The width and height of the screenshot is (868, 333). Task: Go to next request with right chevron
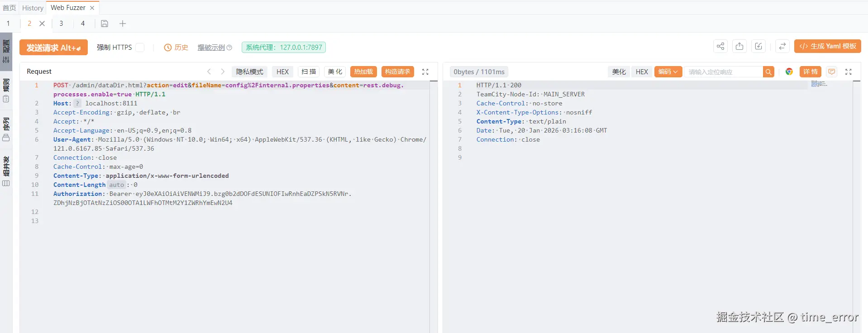pyautogui.click(x=223, y=71)
